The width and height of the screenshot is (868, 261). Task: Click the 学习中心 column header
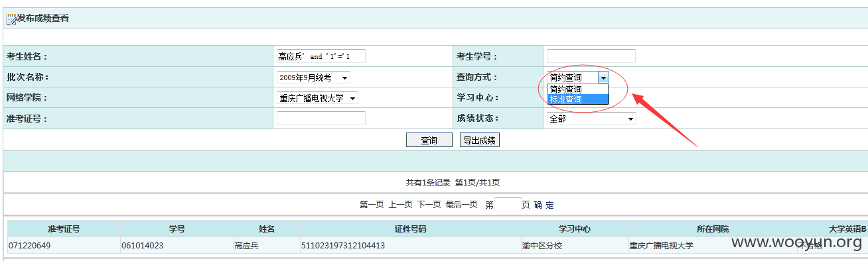click(x=575, y=229)
